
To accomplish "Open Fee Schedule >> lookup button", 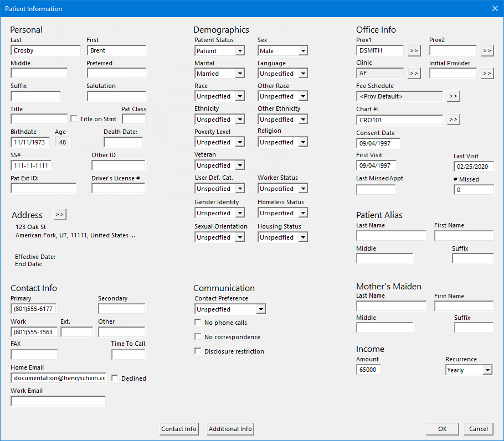I will tap(453, 96).
